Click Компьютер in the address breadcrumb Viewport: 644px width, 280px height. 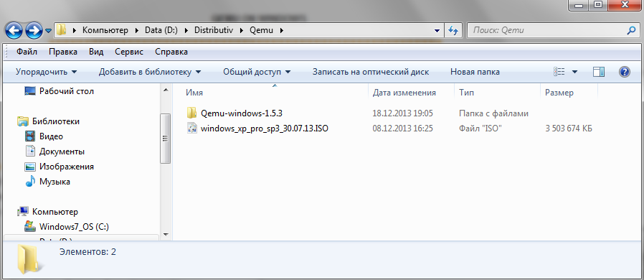pos(105,30)
